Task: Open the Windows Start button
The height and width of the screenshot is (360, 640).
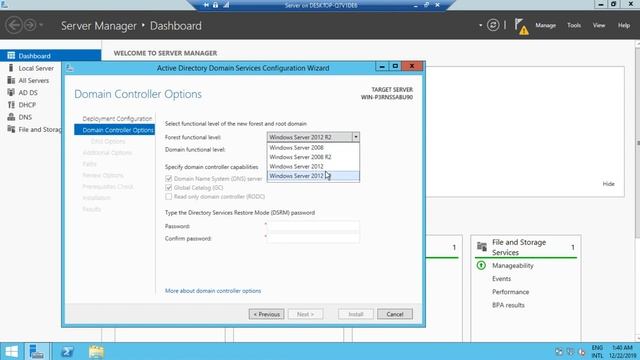Action: pyautogui.click(x=11, y=351)
